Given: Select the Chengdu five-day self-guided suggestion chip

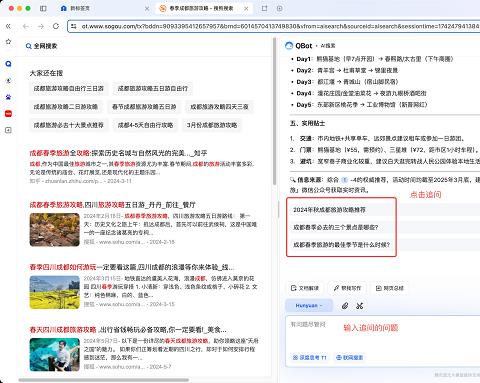Looking at the screenshot, I should 153,89.
